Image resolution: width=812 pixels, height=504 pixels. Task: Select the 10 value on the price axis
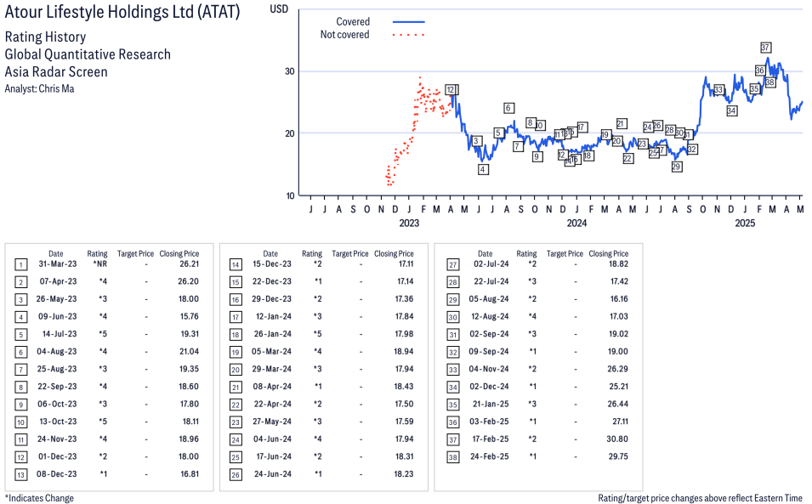tap(290, 195)
